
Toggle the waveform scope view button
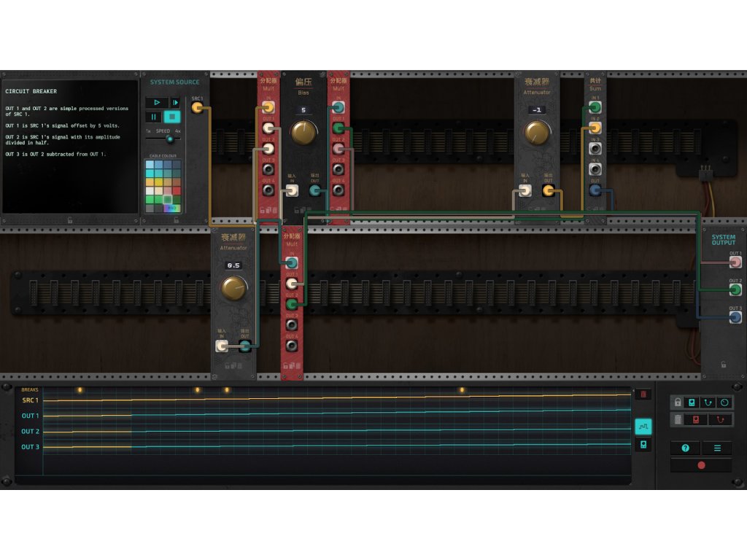coord(643,427)
